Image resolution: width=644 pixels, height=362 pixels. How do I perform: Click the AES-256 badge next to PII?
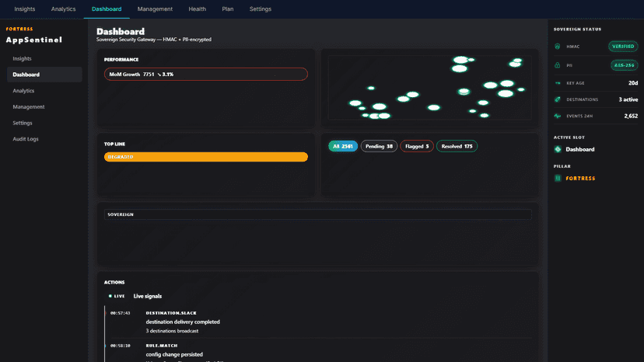point(625,65)
